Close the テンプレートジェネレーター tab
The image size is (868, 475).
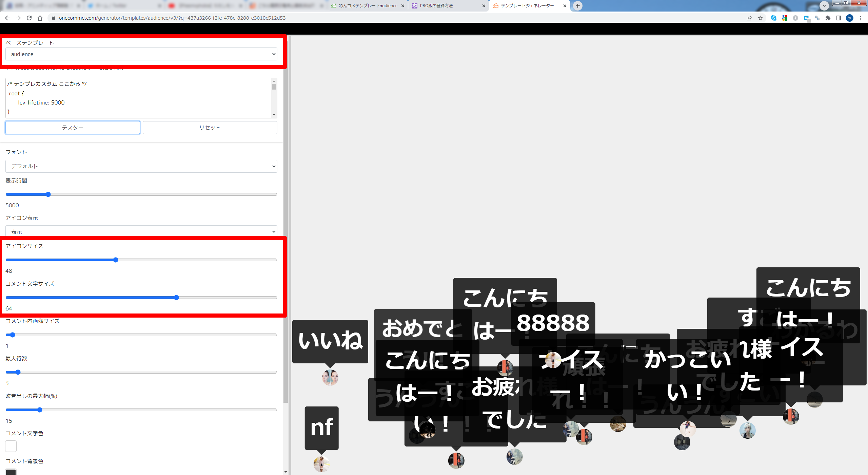tap(565, 6)
